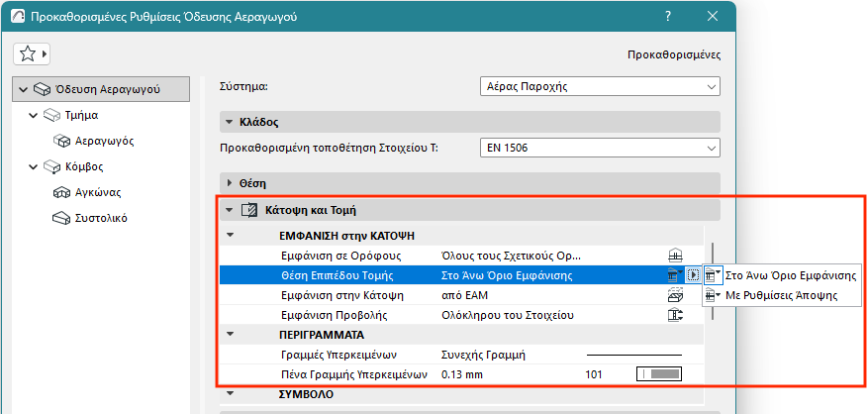The image size is (868, 414).
Task: Collapse the Κλάδος panel section
Action: click(230, 122)
